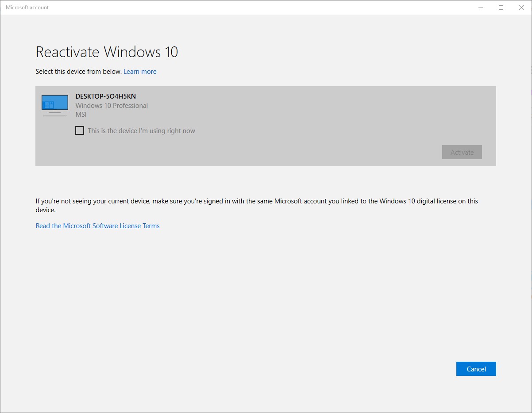This screenshot has height=413, width=532.
Task: Minimize the Microsoft account window
Action: (x=480, y=8)
